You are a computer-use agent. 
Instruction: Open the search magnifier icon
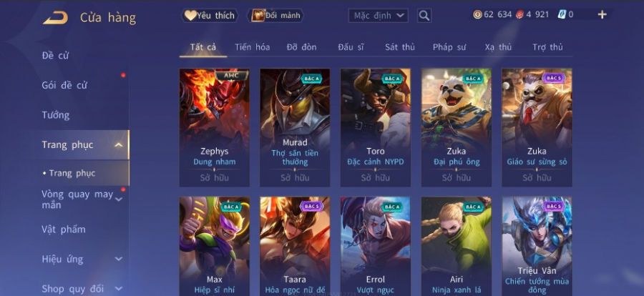[x=424, y=16]
